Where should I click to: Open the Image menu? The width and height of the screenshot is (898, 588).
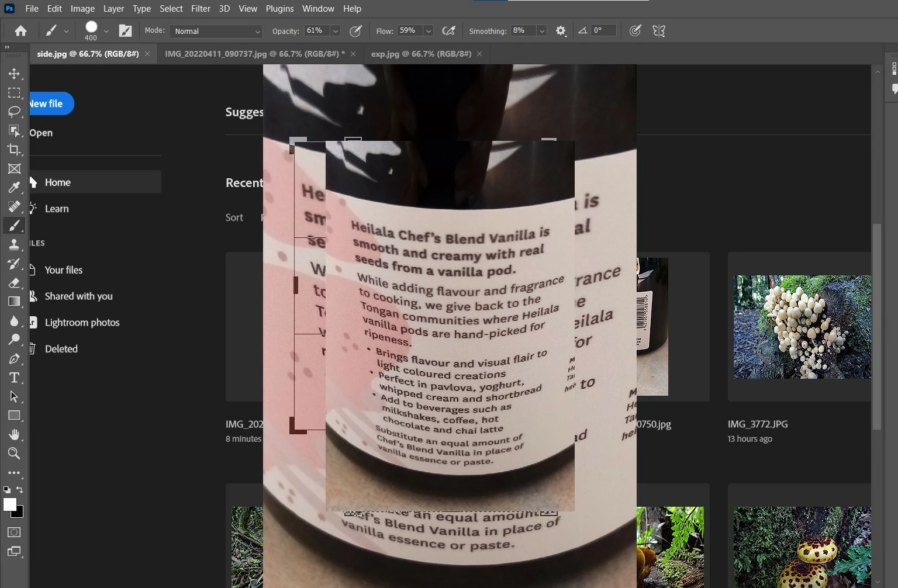(82, 9)
